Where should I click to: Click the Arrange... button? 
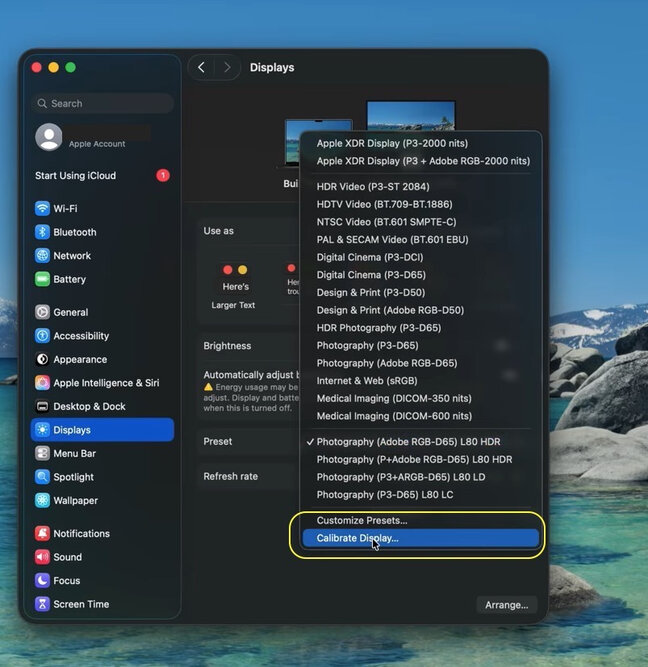506,605
